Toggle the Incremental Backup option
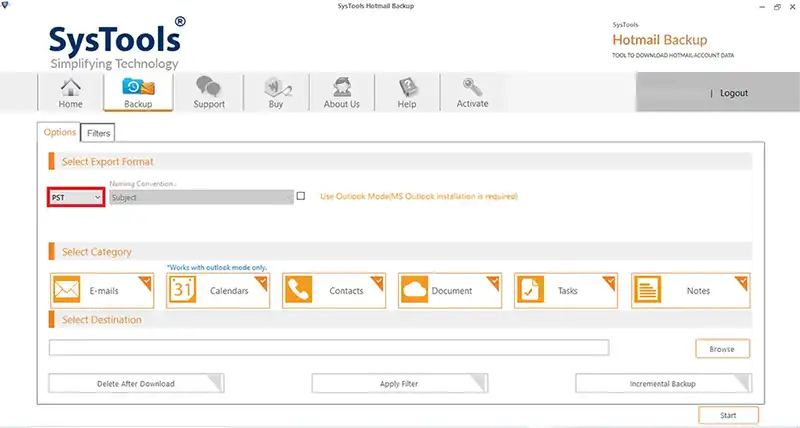 (663, 384)
